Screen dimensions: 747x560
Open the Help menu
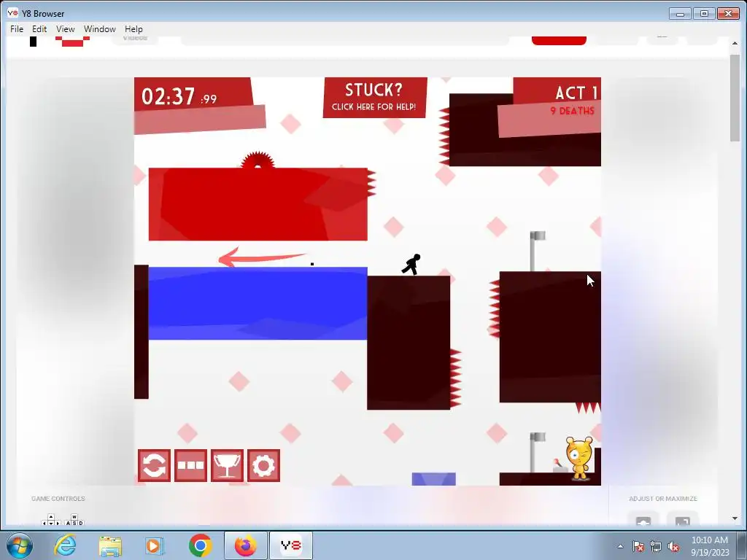tap(133, 29)
